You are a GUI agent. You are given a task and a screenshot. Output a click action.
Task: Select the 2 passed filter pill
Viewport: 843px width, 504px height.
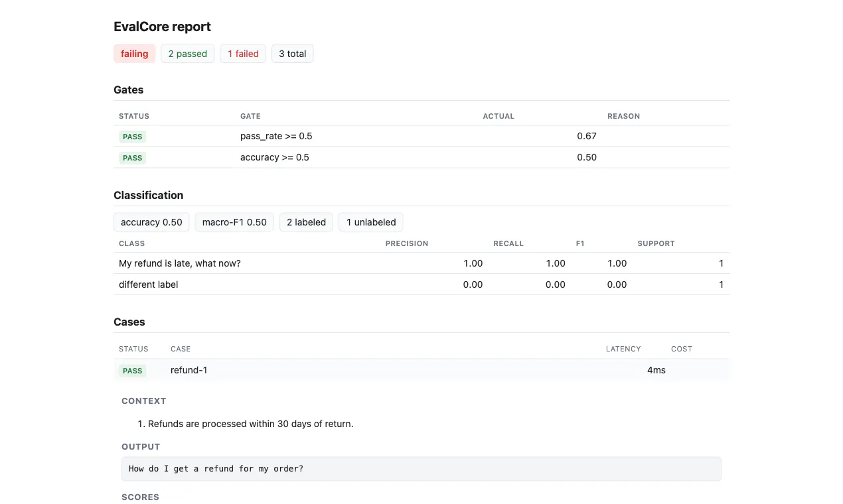[x=188, y=54]
